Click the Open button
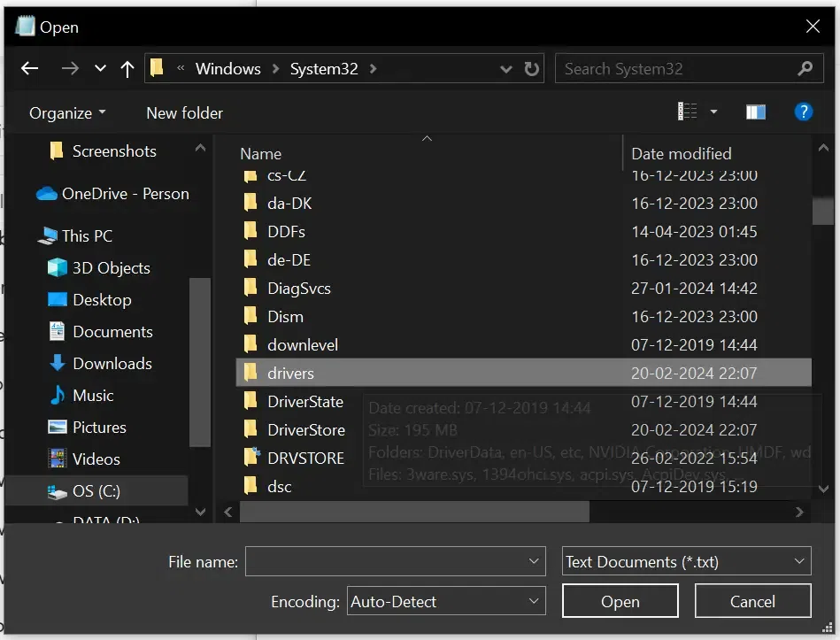 click(x=620, y=601)
